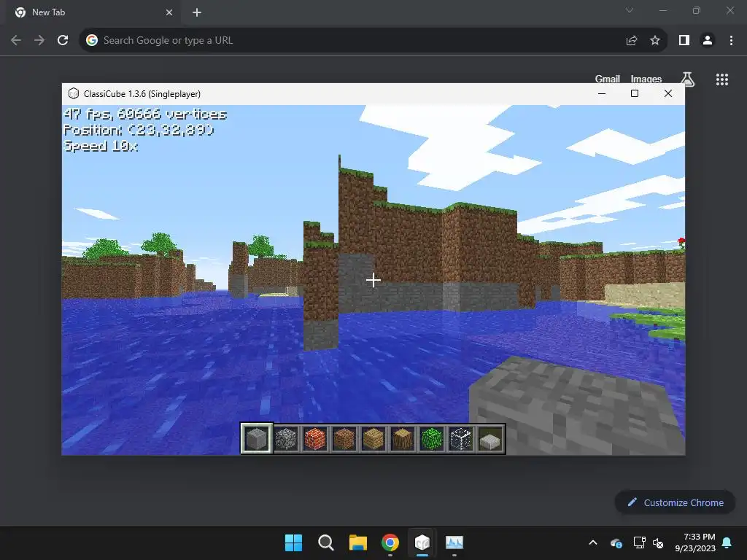Select the slab block in hotbar
This screenshot has width=747, height=560.
[x=490, y=438]
